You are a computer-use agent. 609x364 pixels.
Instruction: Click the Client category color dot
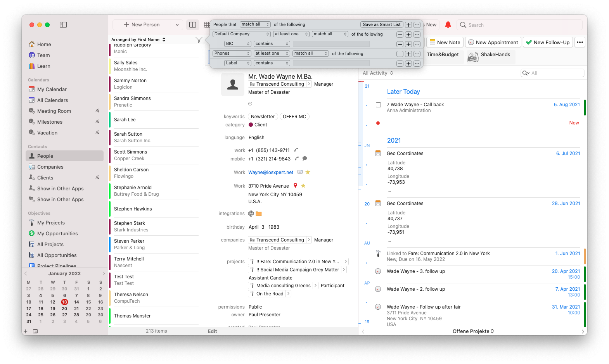[251, 125]
